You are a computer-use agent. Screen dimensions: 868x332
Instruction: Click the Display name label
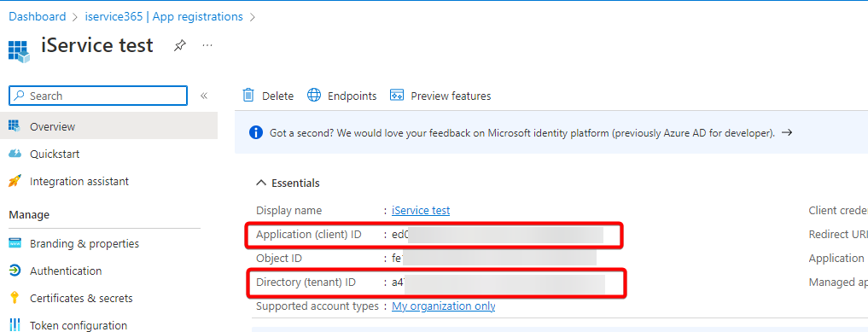coord(288,210)
